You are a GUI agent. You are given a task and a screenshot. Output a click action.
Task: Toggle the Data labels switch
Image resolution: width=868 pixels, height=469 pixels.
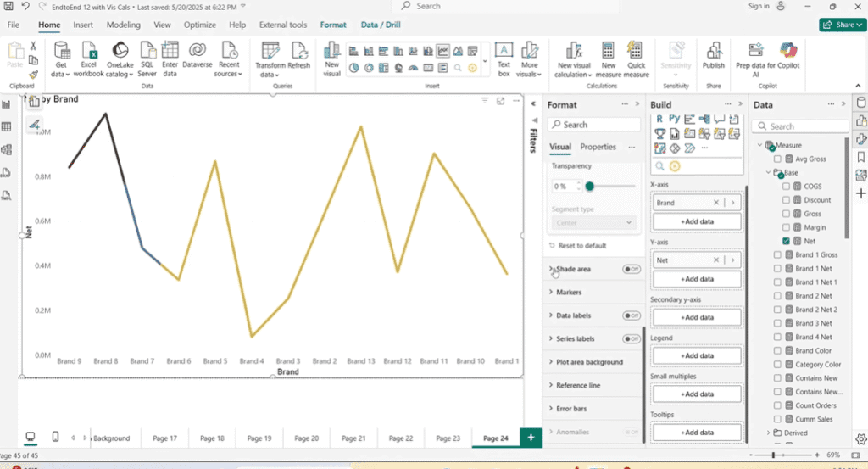631,315
